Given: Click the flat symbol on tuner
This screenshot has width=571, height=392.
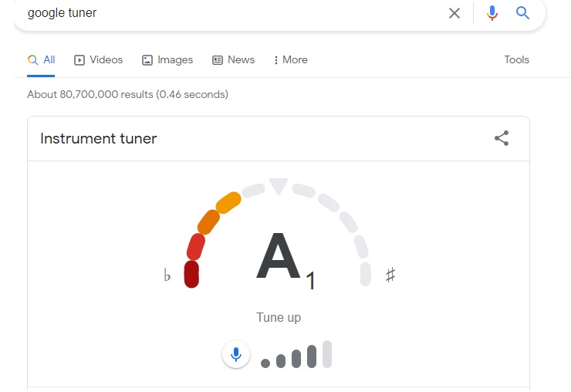Looking at the screenshot, I should click(x=167, y=275).
